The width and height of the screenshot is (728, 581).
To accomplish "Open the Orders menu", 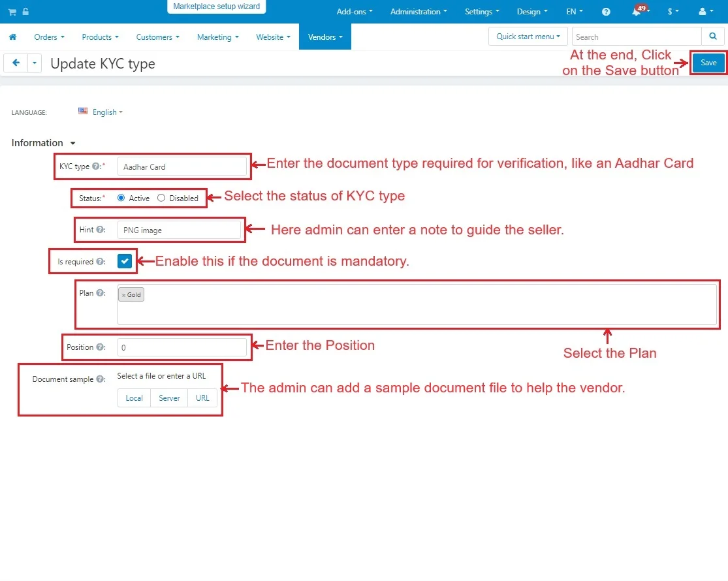I will click(x=49, y=37).
